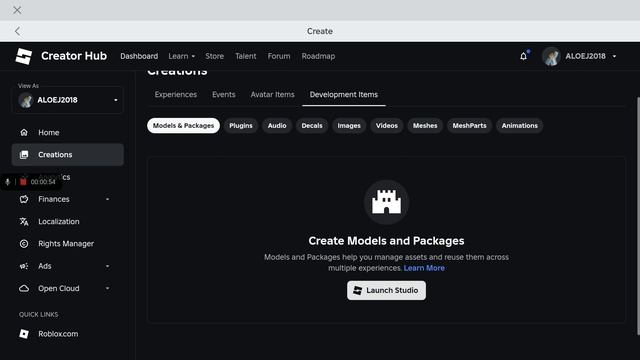Click the castle icon above Create Models

point(386,202)
